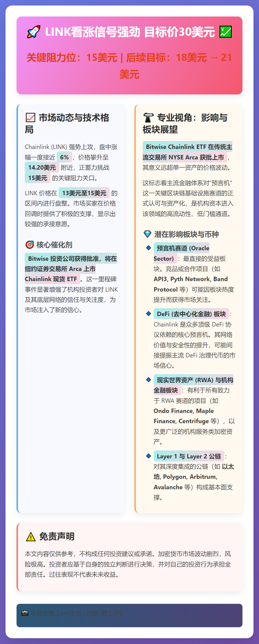The width and height of the screenshot is (259, 644).
Task: Click the bold API3, Pyth Network, Band text
Action: pyautogui.click(x=191, y=279)
